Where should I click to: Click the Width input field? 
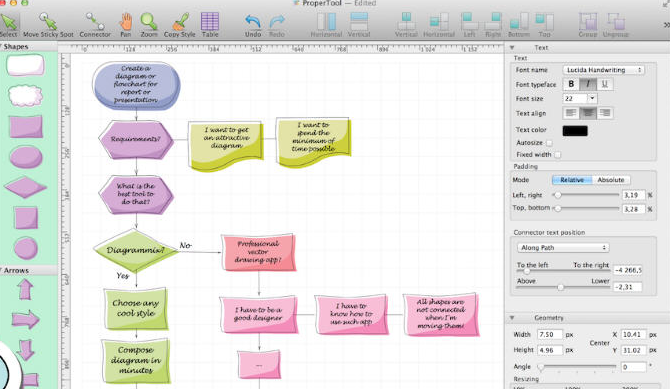(x=550, y=334)
